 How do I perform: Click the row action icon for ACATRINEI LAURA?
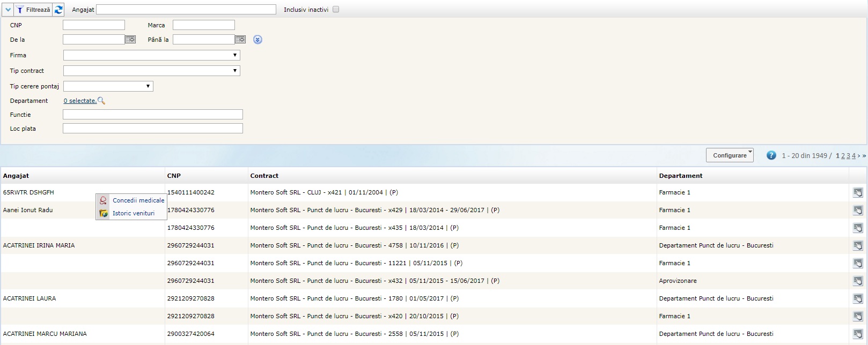(857, 298)
